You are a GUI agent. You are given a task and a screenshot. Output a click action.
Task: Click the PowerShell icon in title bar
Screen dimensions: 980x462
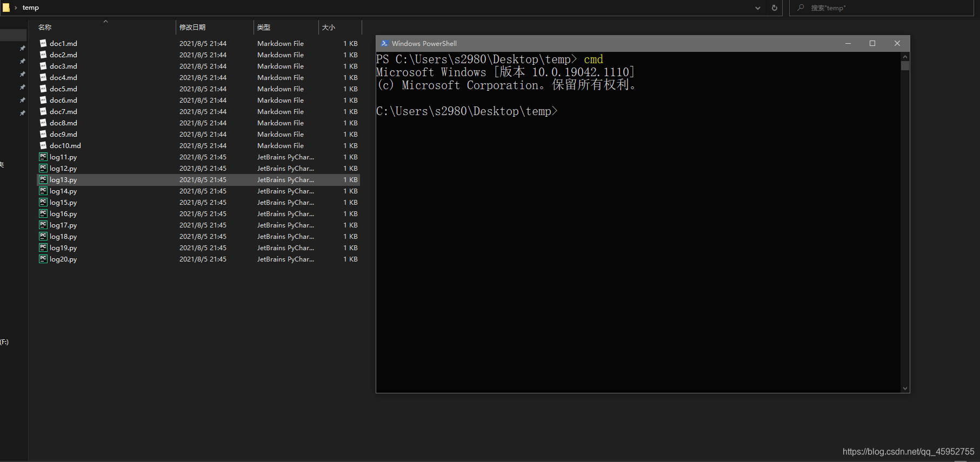click(384, 43)
